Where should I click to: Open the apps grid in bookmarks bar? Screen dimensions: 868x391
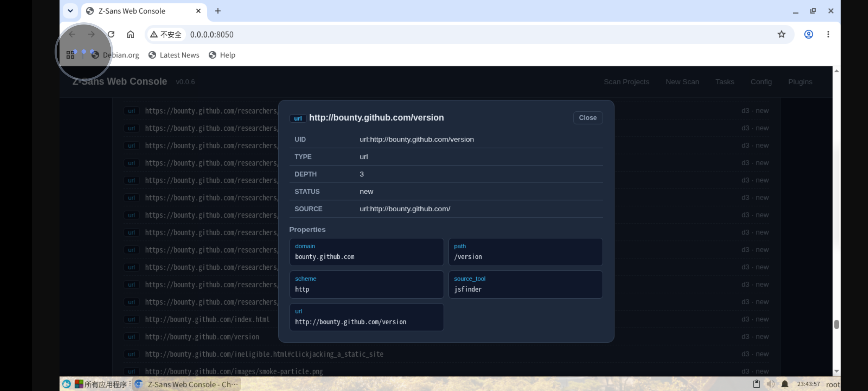click(x=70, y=55)
